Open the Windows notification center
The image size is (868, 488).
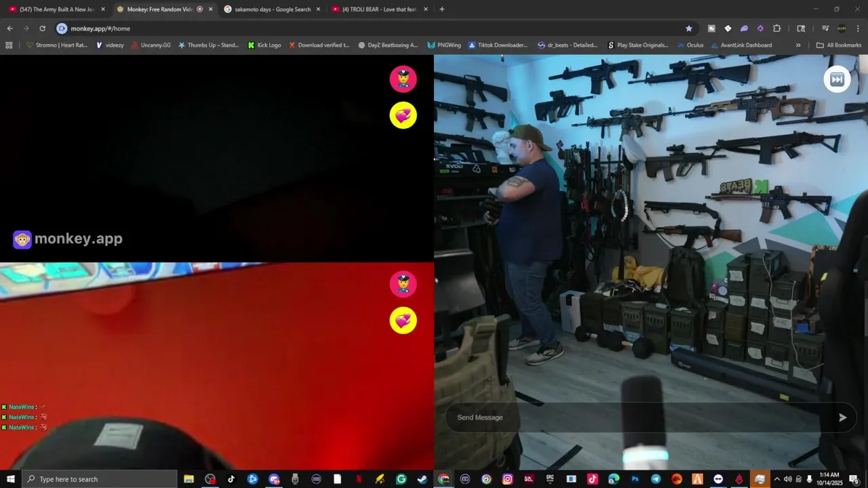(854, 479)
